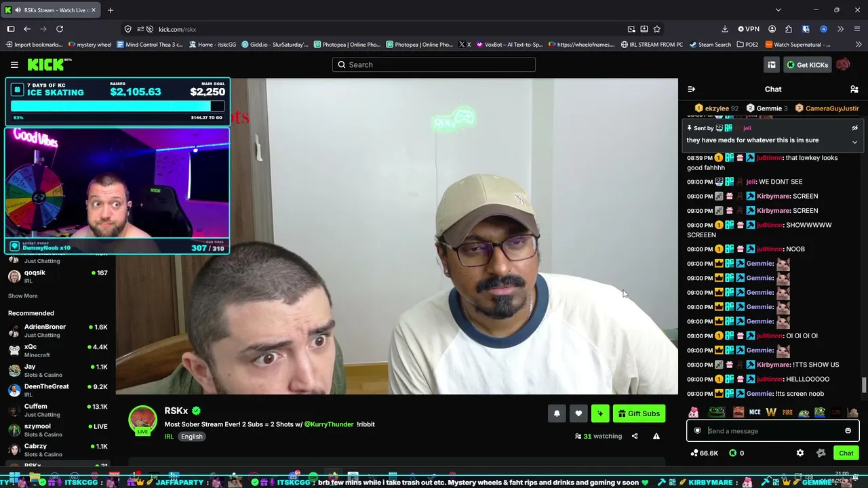The height and width of the screenshot is (488, 868).
Task: Open the browser application menu
Action: (857, 29)
